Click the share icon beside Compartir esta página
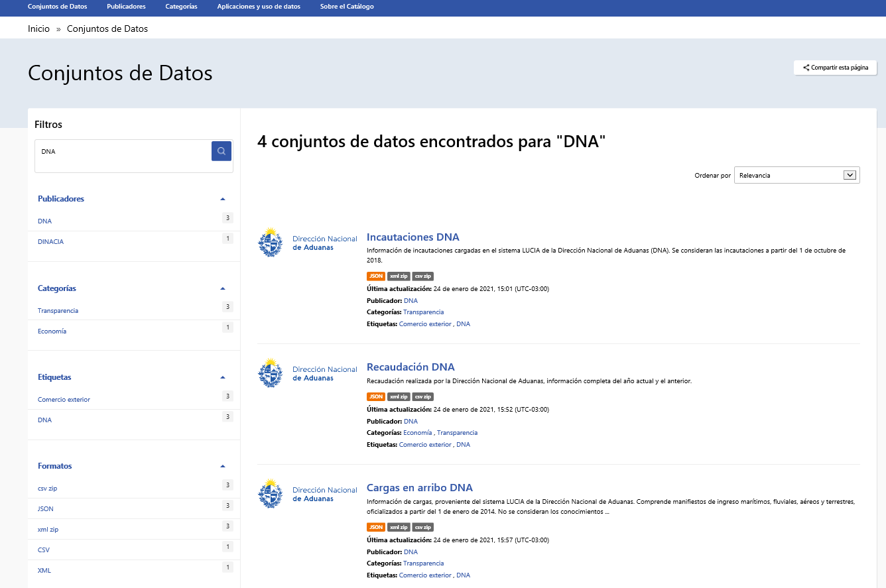Image resolution: width=886 pixels, height=588 pixels. [x=806, y=68]
